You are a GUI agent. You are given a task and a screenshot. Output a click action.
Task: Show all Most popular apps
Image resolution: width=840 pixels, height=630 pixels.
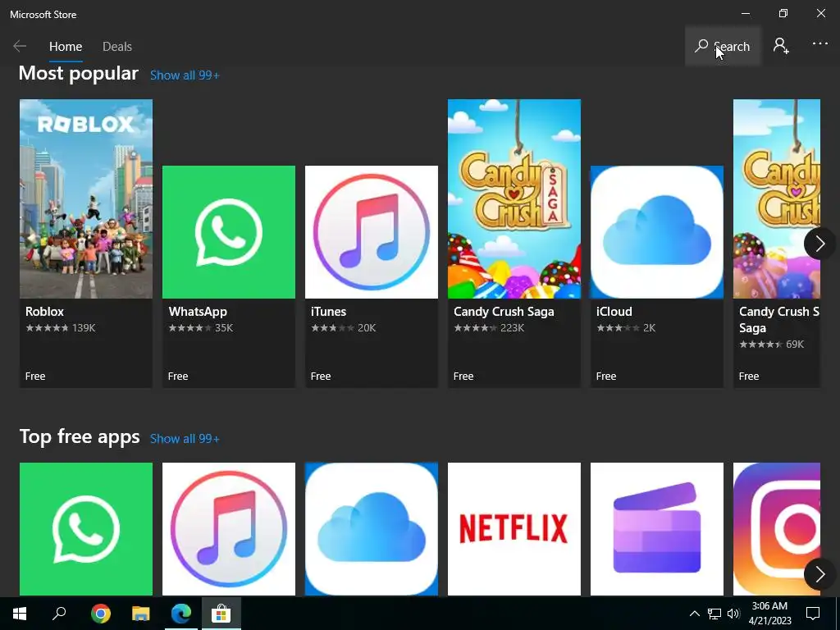(185, 75)
